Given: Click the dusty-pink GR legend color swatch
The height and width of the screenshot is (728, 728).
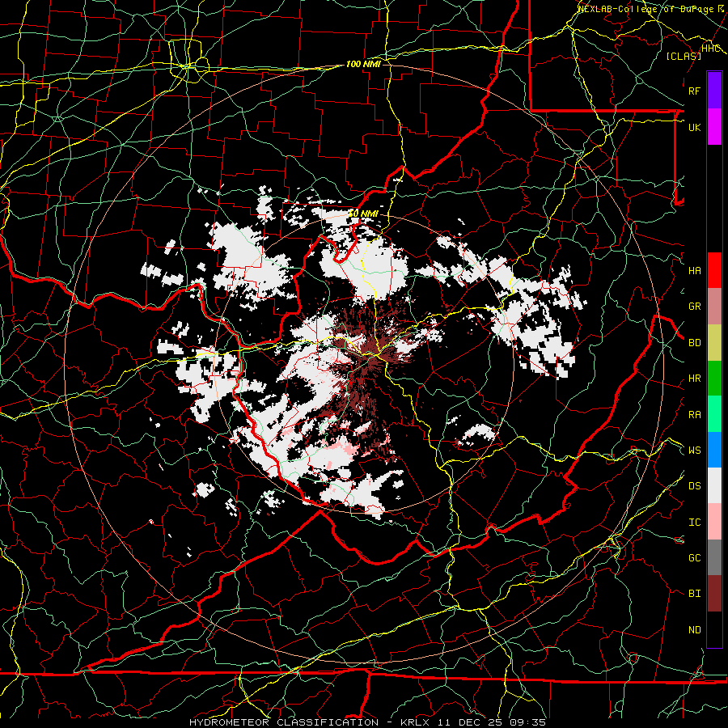Looking at the screenshot, I should 714,307.
